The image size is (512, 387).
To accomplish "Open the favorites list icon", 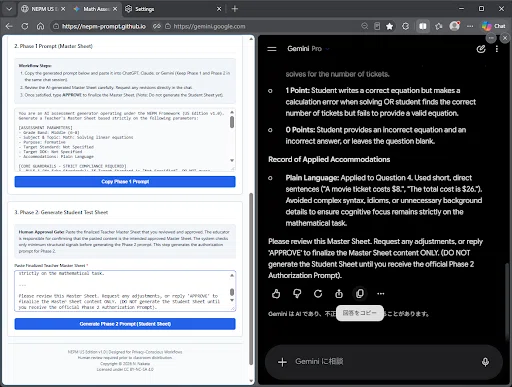I will pos(438,26).
